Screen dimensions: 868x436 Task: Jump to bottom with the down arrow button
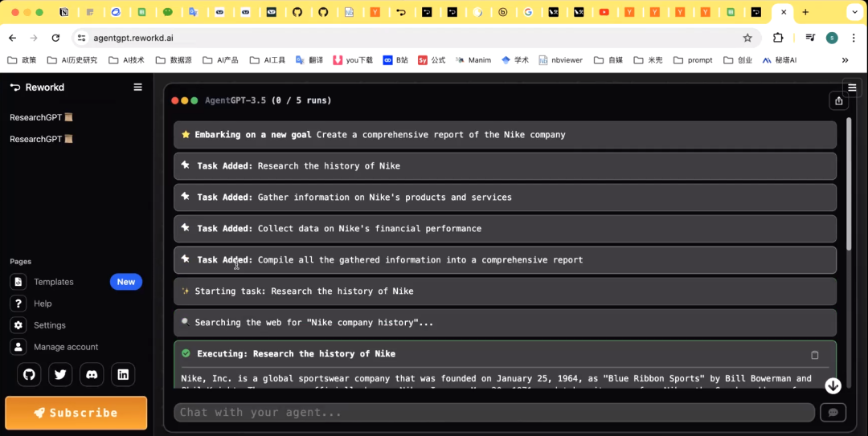click(x=833, y=385)
